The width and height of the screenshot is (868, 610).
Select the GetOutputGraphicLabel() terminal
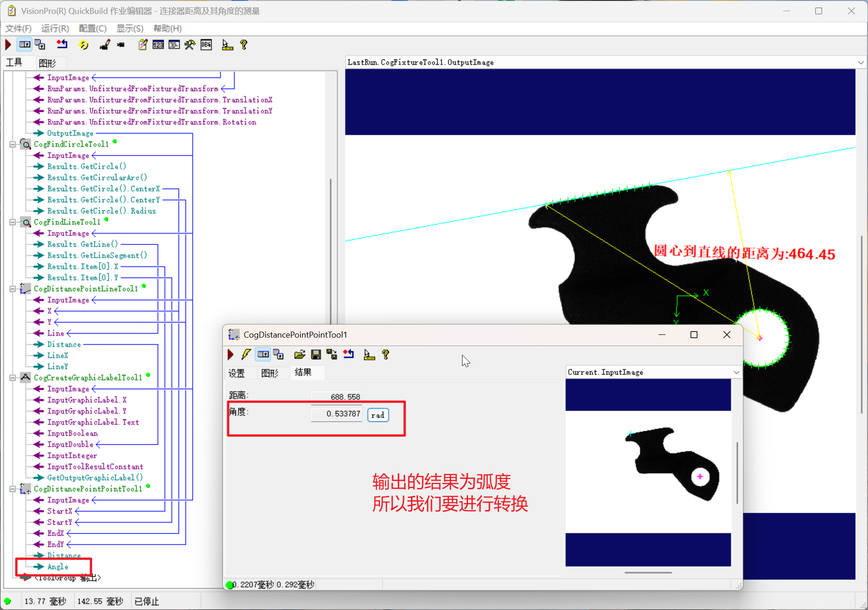pos(95,478)
